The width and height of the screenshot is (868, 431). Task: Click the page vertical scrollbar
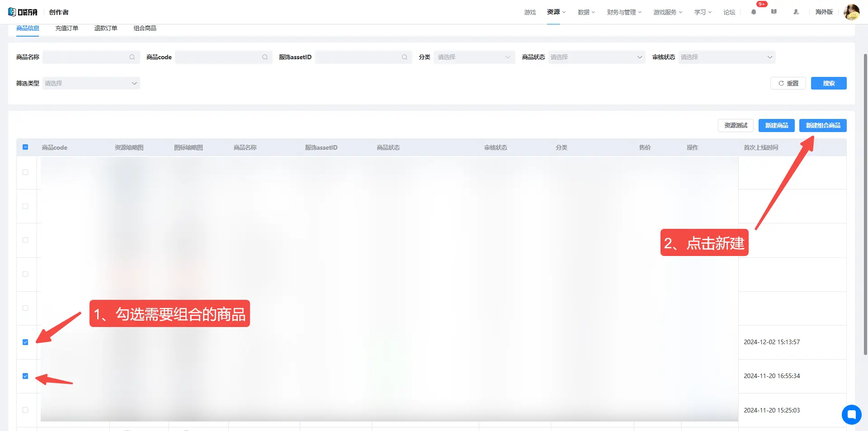865,204
